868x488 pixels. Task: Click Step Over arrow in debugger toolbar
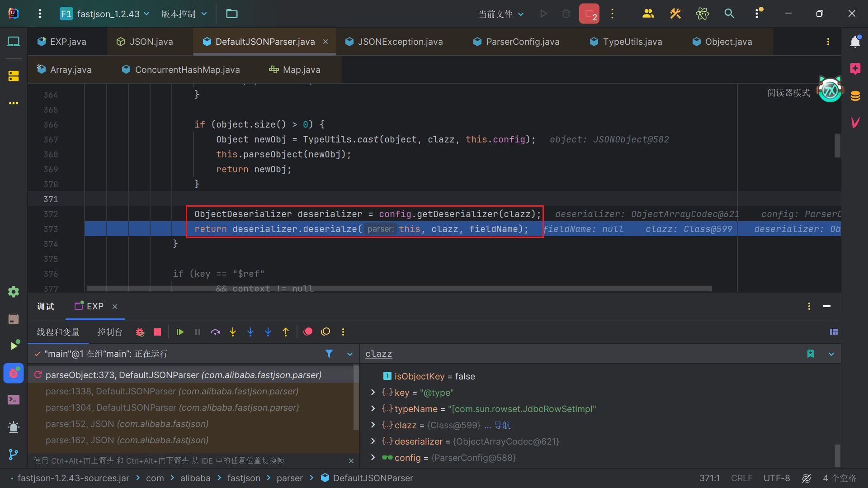click(x=215, y=332)
